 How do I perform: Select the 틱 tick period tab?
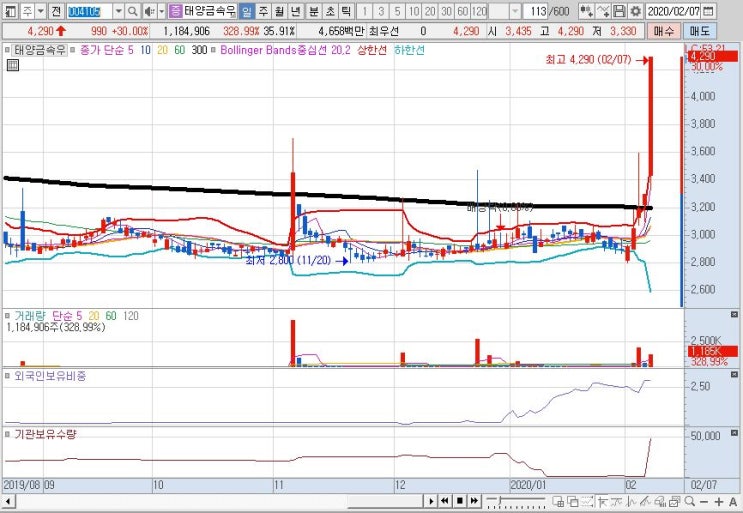[346, 11]
